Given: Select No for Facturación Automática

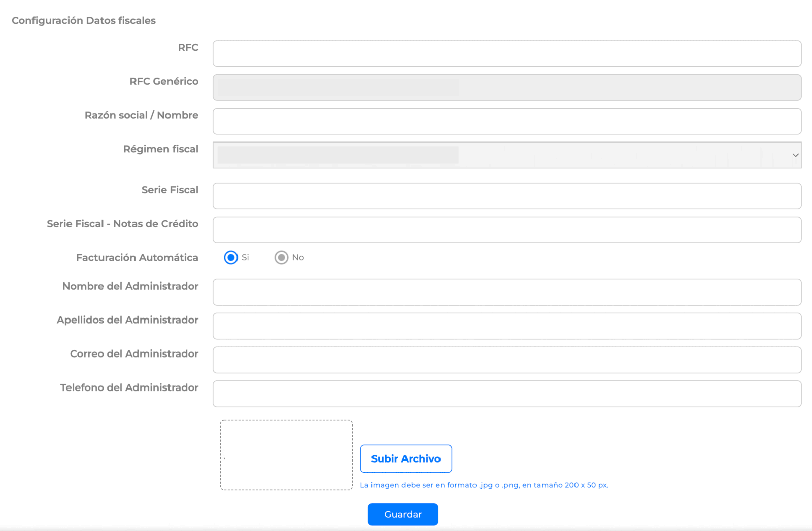Looking at the screenshot, I should 281,258.
